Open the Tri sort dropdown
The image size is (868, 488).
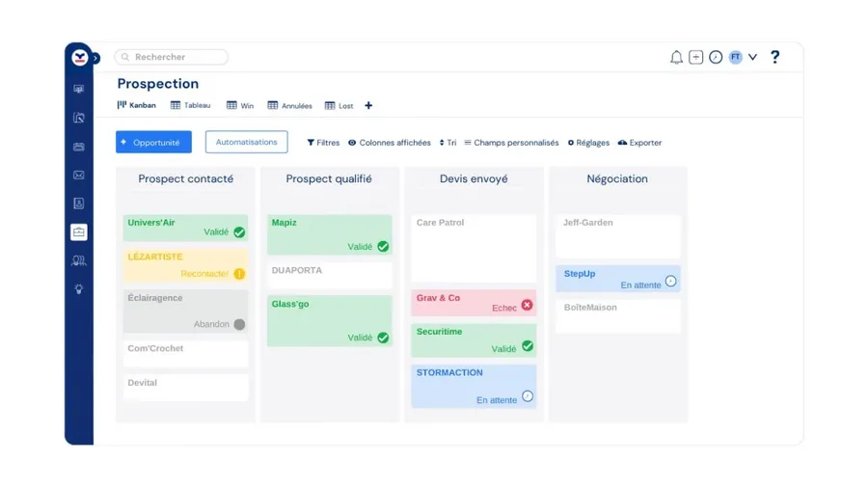[x=448, y=143]
